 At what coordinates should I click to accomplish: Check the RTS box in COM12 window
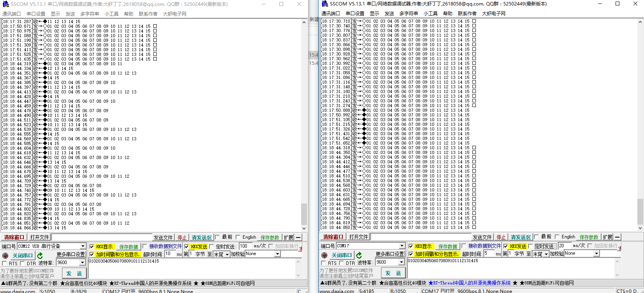tap(5, 263)
